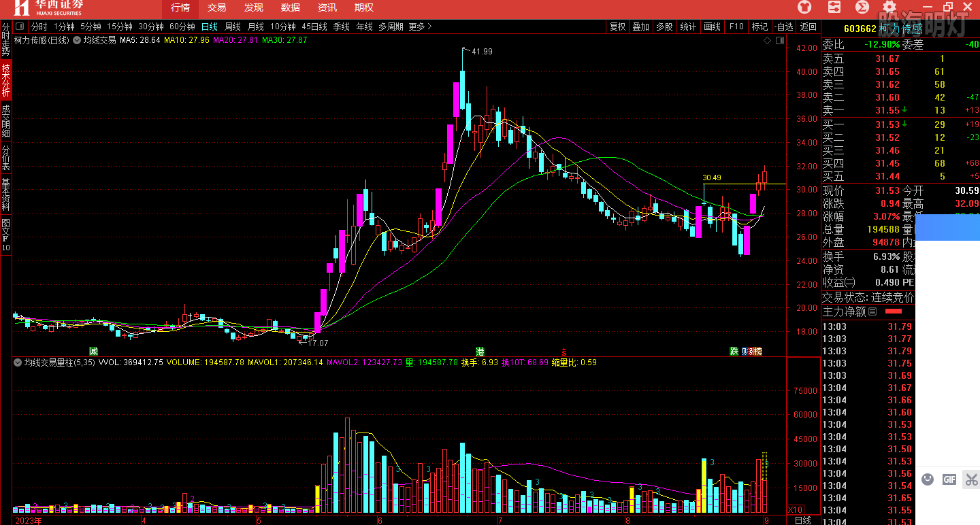The width and height of the screenshot is (980, 525).
Task: Switch chart to 15分钟 period
Action: 120,27
